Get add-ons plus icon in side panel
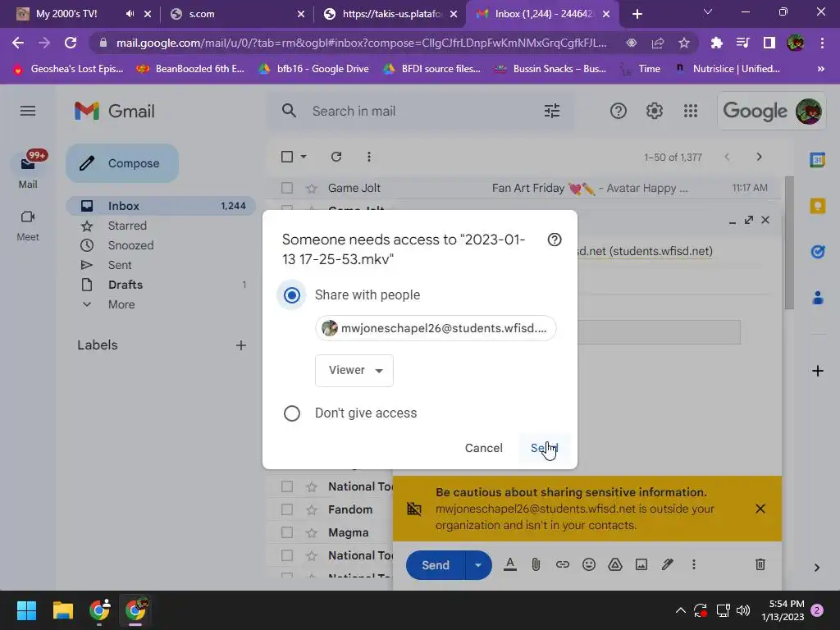Viewport: 840px width, 630px height. tap(818, 371)
